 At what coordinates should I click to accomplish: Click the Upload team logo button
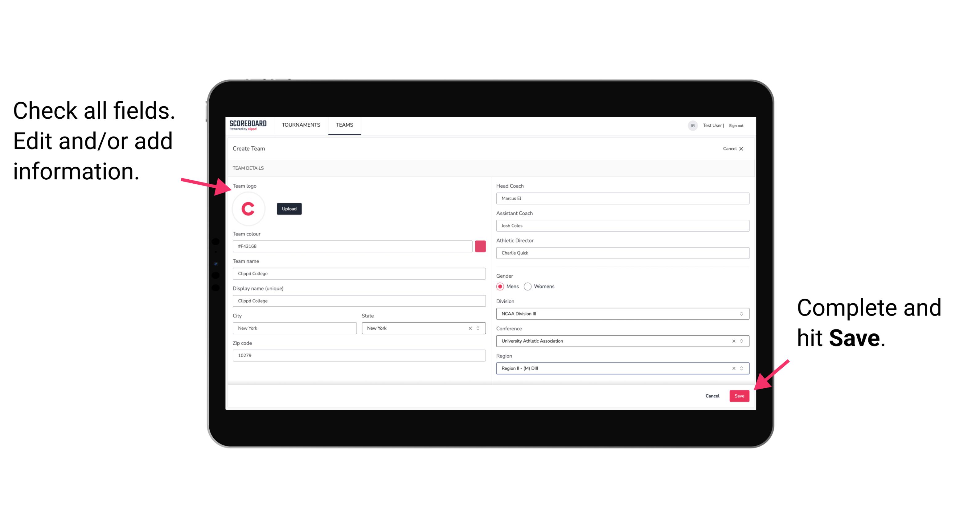[289, 208]
